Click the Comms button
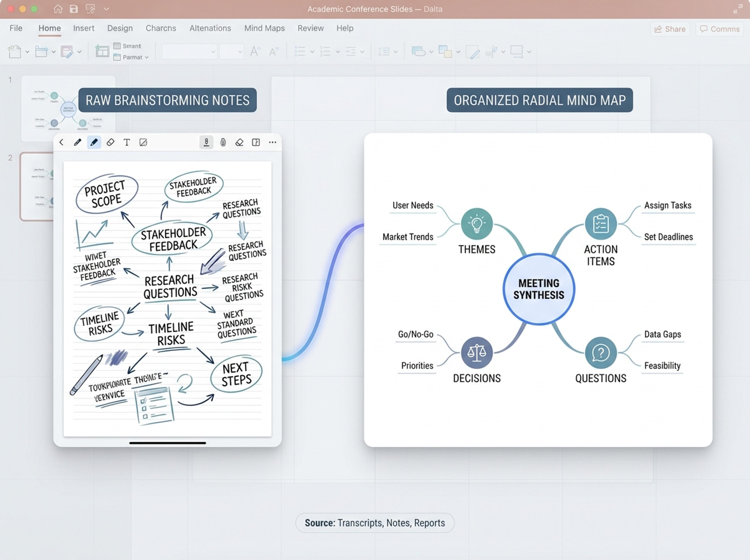Viewport: 750px width, 560px height. [x=720, y=29]
